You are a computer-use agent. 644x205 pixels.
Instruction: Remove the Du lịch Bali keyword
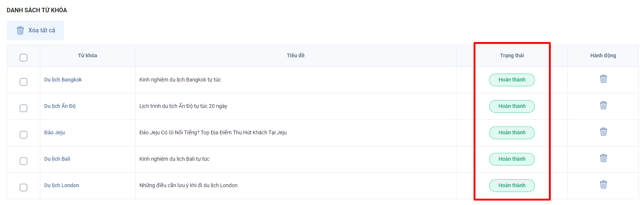(x=603, y=158)
